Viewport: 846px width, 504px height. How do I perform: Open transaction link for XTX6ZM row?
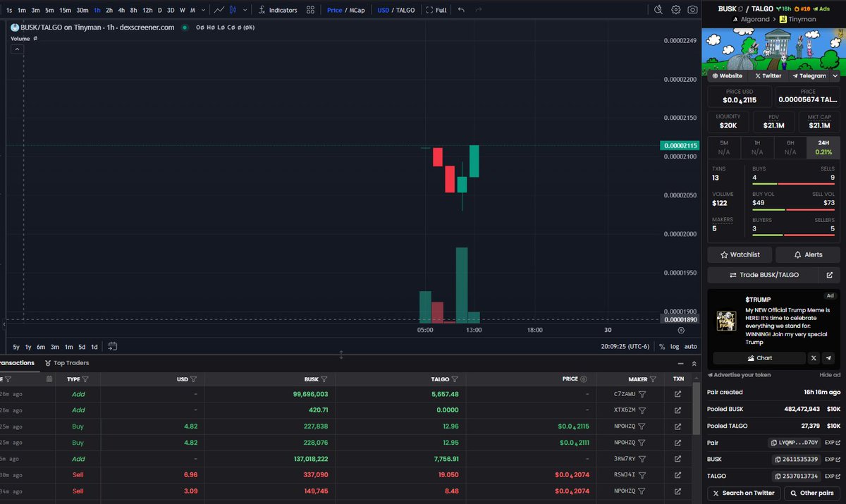(678, 410)
